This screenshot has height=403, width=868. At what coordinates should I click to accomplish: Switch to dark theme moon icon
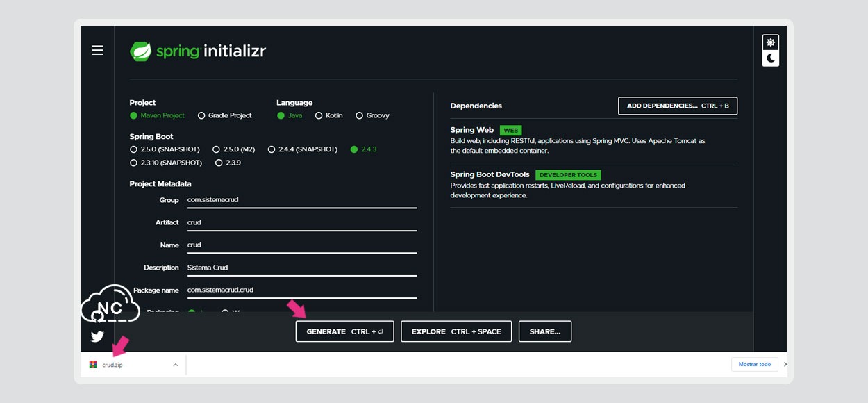(770, 58)
